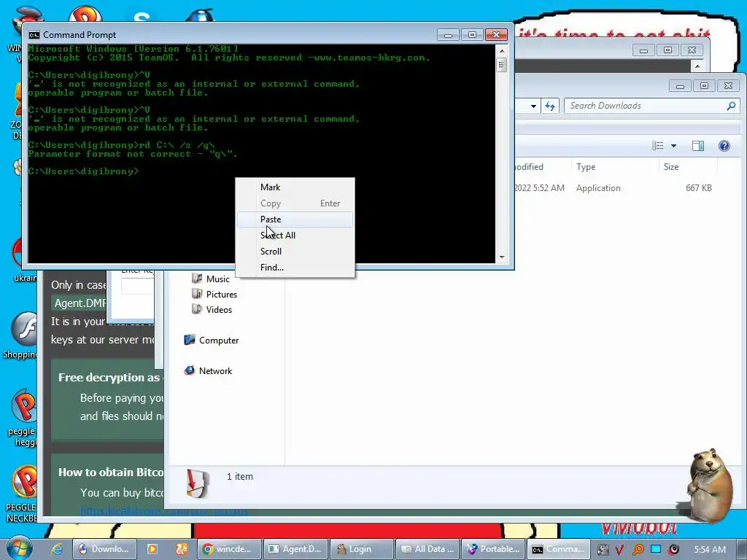Select Network in navigation pane
Image resolution: width=747 pixels, height=560 pixels.
208,371
